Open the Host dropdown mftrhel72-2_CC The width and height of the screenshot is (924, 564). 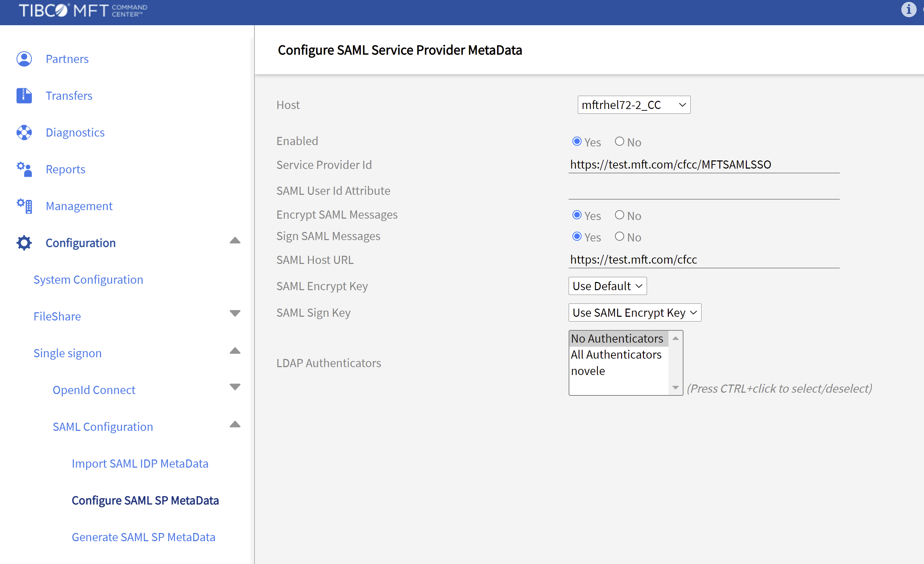click(x=633, y=105)
